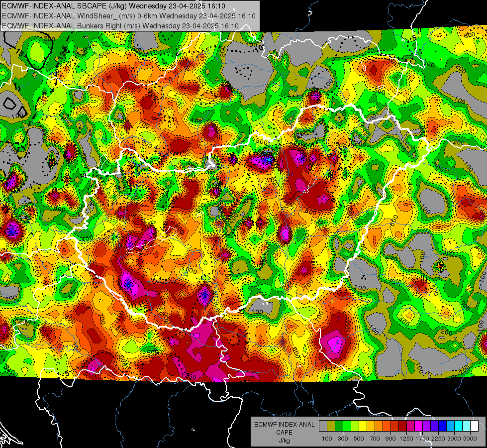Image resolution: width=487 pixels, height=448 pixels.
Task: Click the legend value 1750
Action: click(x=422, y=439)
